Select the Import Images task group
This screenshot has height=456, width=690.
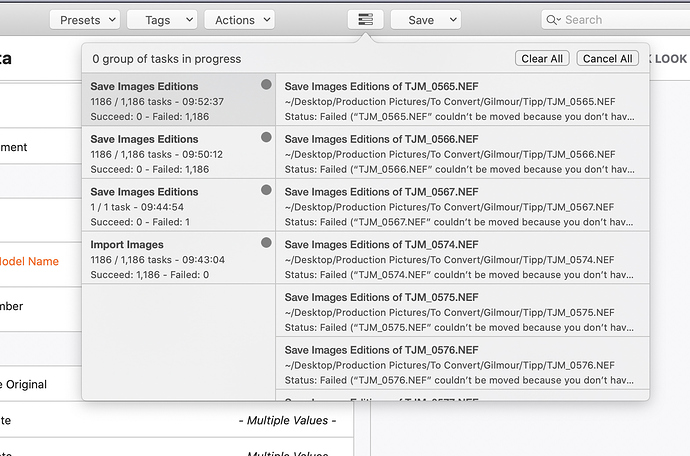(x=179, y=258)
